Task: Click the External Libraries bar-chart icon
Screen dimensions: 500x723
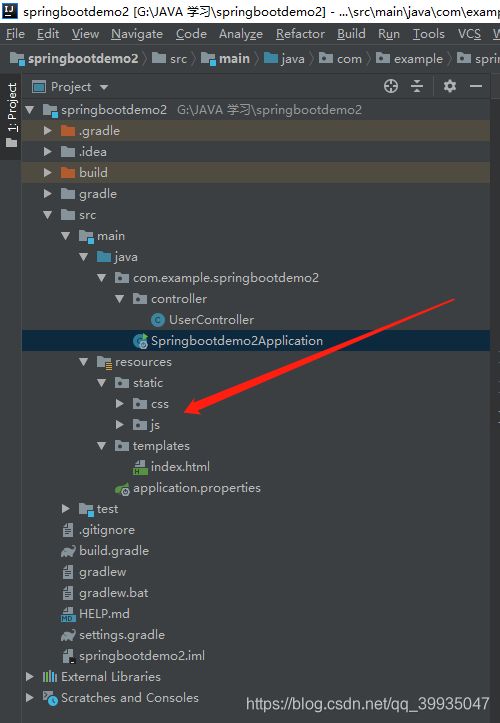Action: 50,677
